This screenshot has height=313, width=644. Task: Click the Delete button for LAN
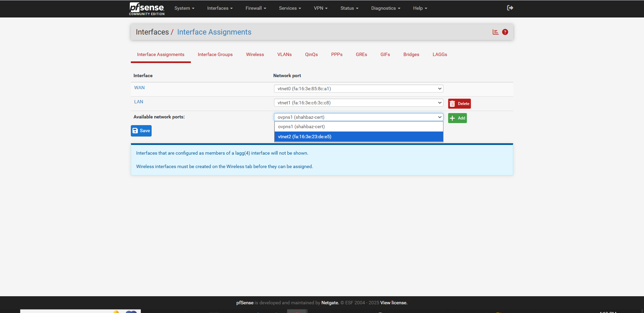(459, 104)
